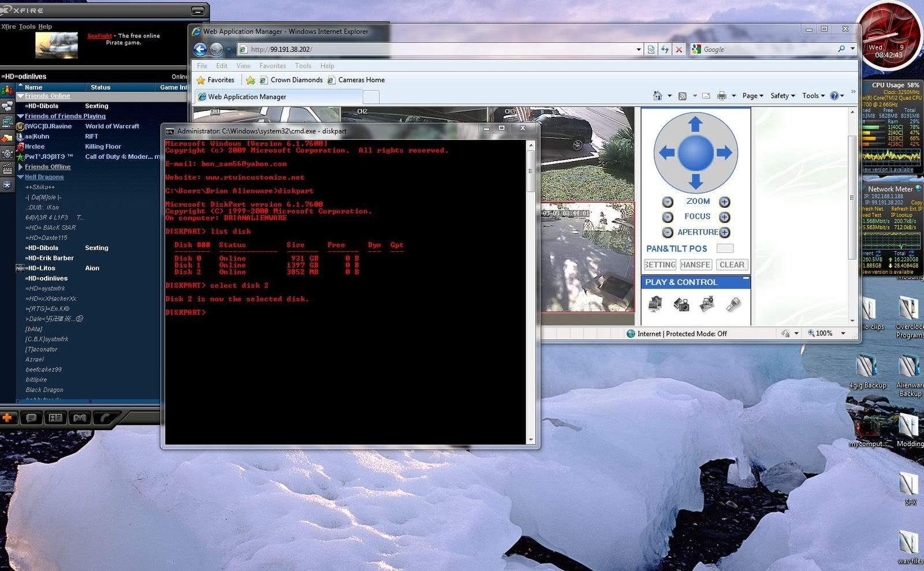Collapse Friends of Friends Playing group
924x571 pixels.
coord(20,116)
